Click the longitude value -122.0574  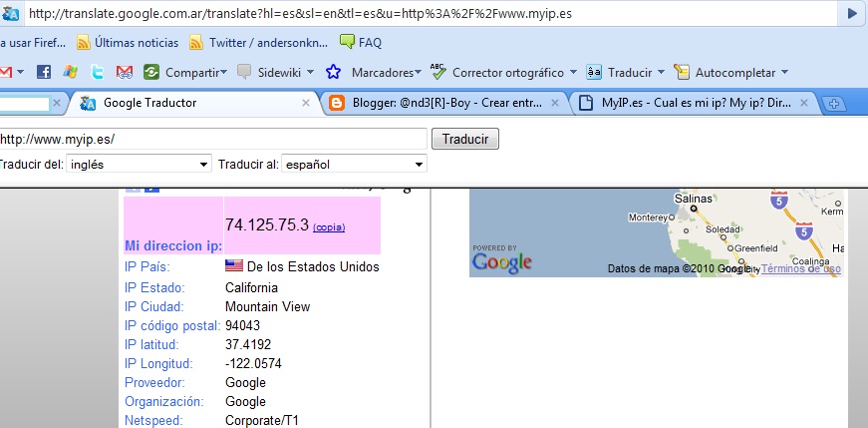click(253, 364)
